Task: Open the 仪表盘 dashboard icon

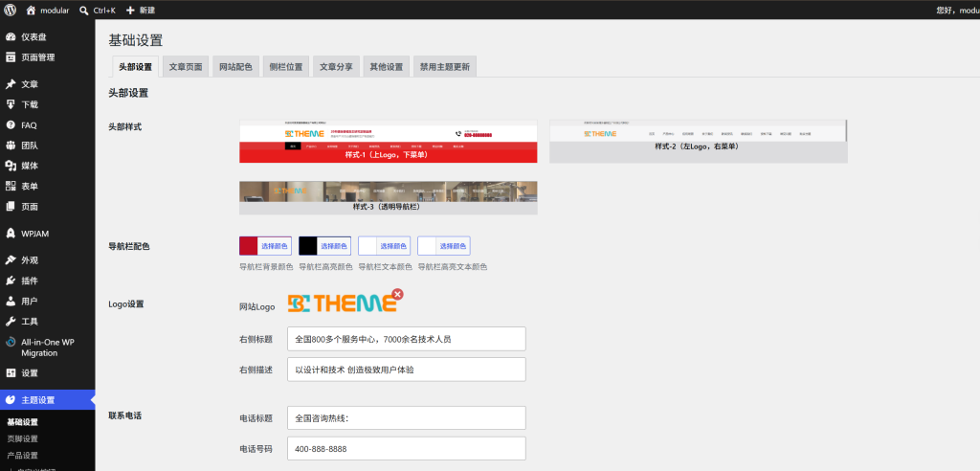Action: [11, 37]
